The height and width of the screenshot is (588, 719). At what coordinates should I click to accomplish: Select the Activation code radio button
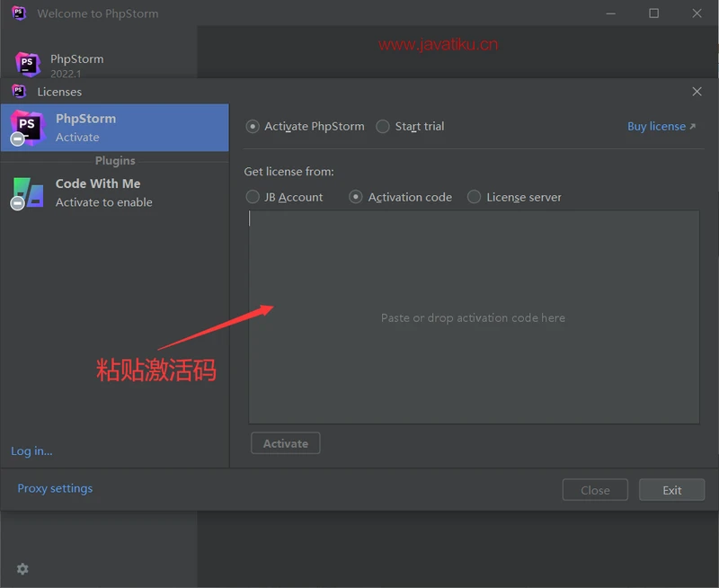pos(356,197)
